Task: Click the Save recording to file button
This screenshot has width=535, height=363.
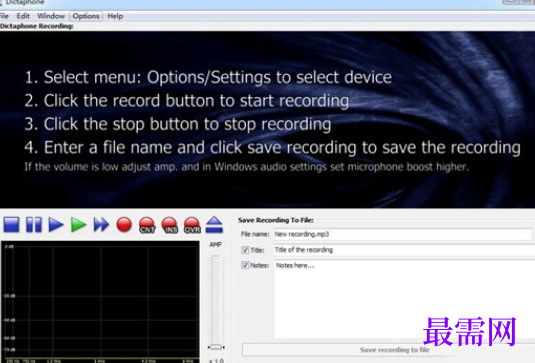Action: [388, 350]
